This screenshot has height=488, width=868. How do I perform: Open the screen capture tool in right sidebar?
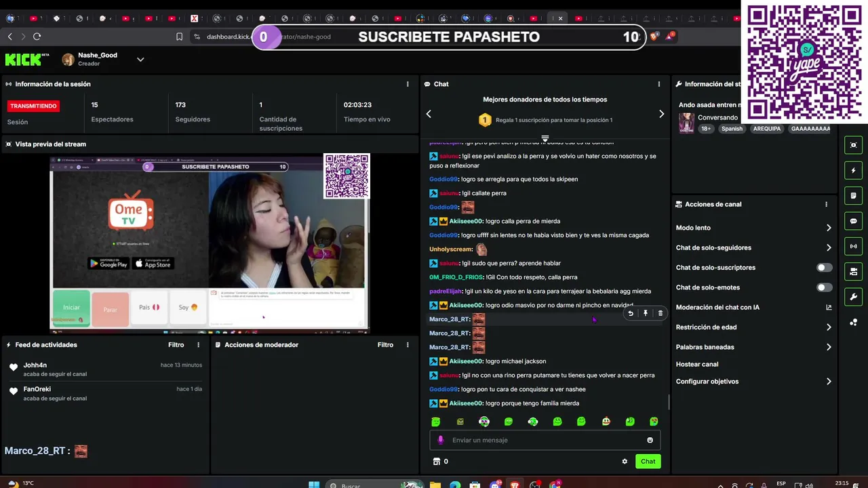click(853, 145)
